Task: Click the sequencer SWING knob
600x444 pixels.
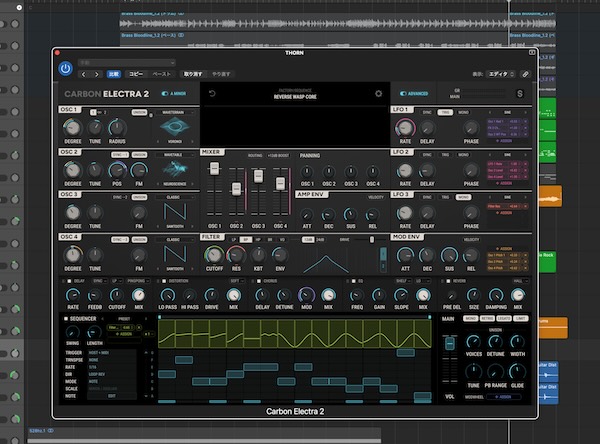Action: [x=72, y=332]
